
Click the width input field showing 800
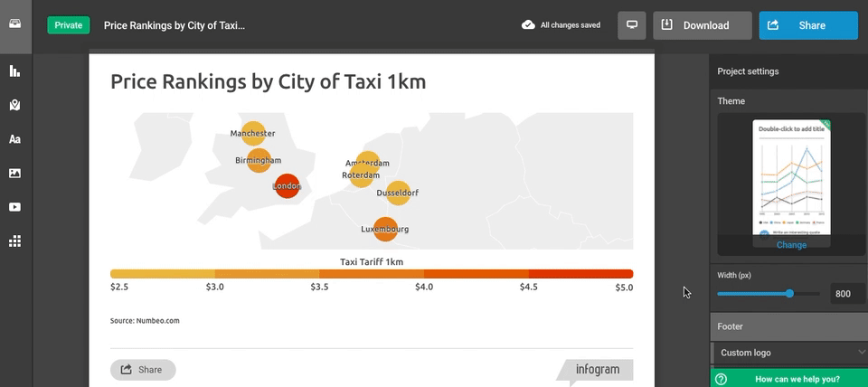point(844,294)
